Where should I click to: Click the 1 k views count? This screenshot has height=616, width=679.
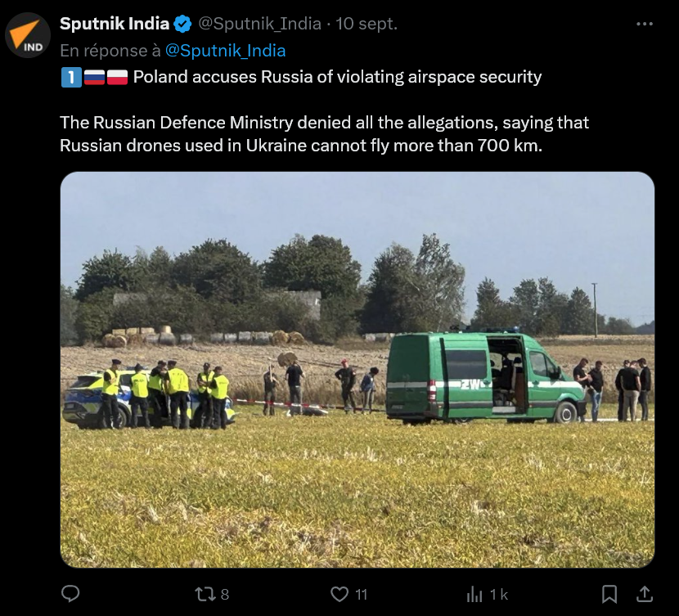click(x=499, y=595)
